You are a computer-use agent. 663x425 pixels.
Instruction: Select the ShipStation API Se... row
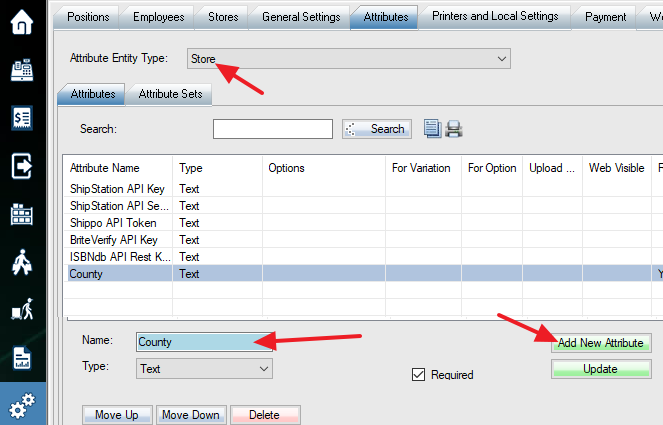point(363,206)
